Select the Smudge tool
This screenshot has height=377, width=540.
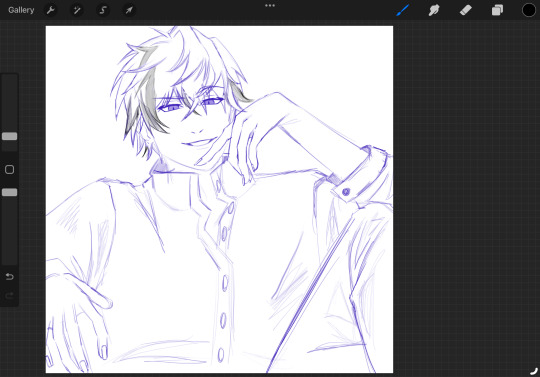434,10
